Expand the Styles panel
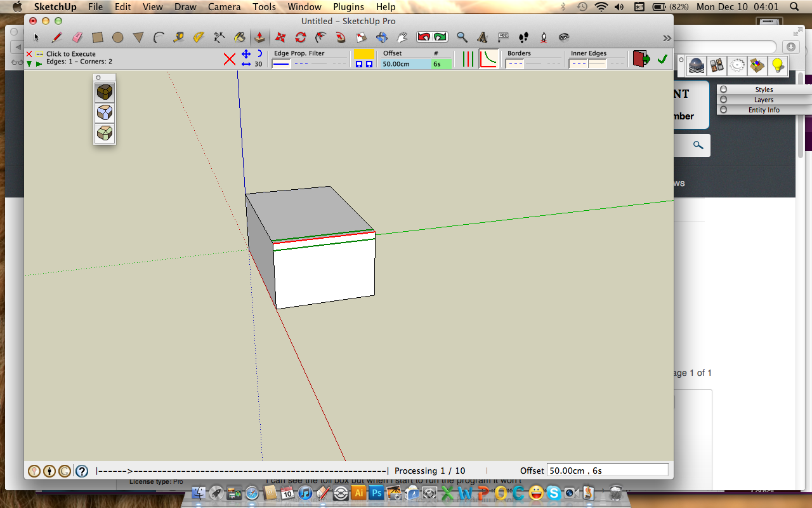Viewport: 812px width, 508px height. click(x=763, y=90)
